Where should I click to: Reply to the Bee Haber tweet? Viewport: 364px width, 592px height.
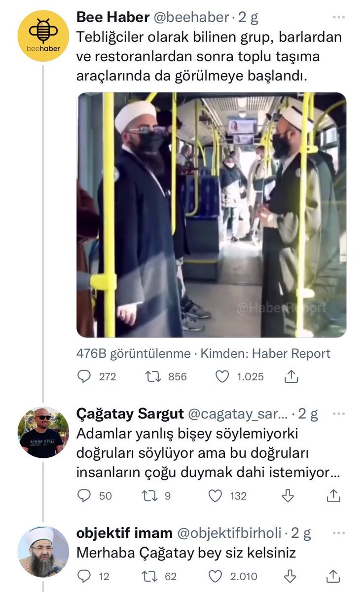point(84,377)
